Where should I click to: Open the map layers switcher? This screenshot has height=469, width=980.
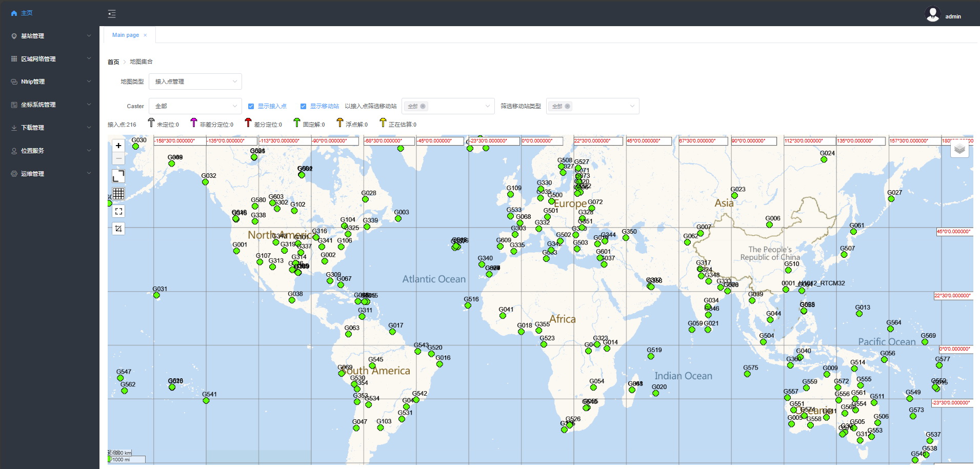[x=959, y=149]
